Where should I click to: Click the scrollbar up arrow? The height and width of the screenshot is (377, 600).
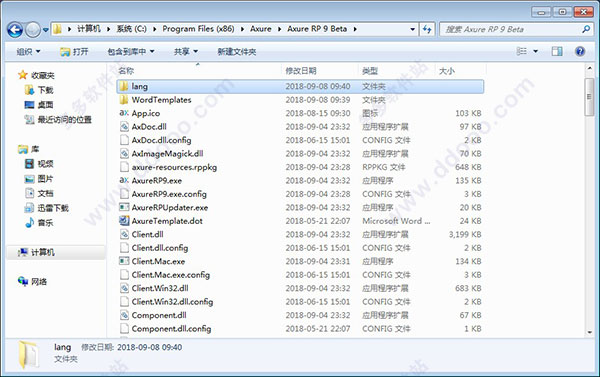pyautogui.click(x=589, y=69)
